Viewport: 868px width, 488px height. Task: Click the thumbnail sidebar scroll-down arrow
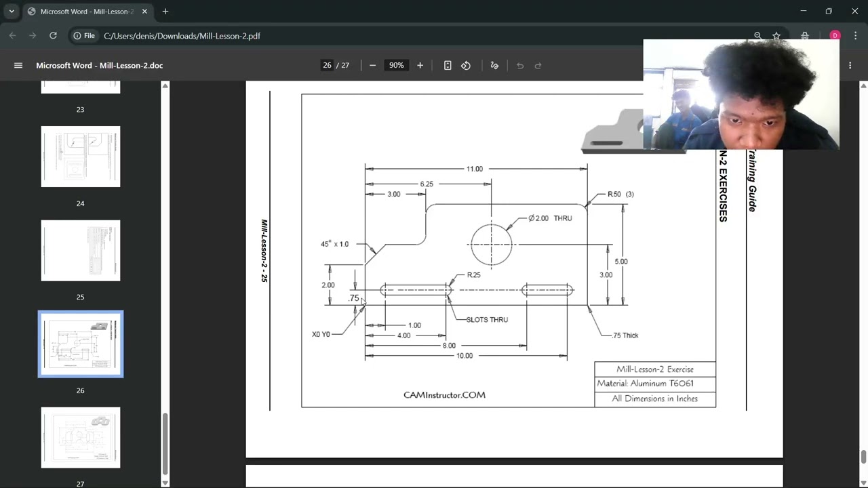click(165, 483)
